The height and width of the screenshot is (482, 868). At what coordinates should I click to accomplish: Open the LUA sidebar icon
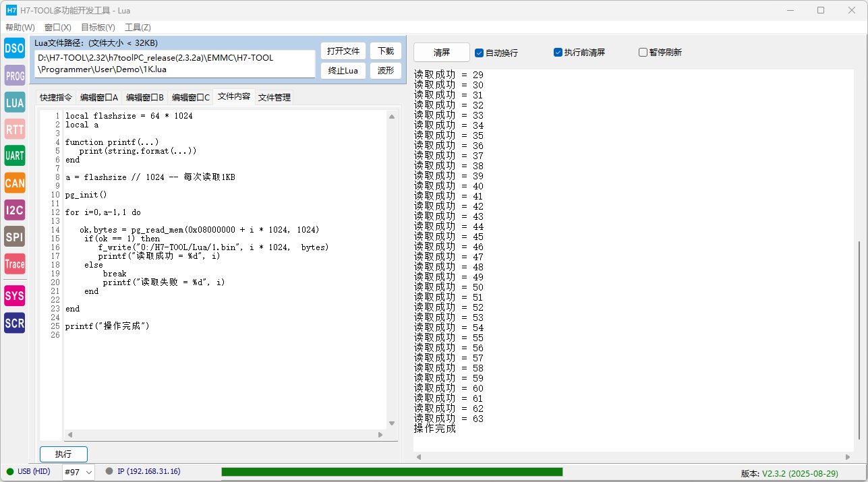click(x=14, y=102)
